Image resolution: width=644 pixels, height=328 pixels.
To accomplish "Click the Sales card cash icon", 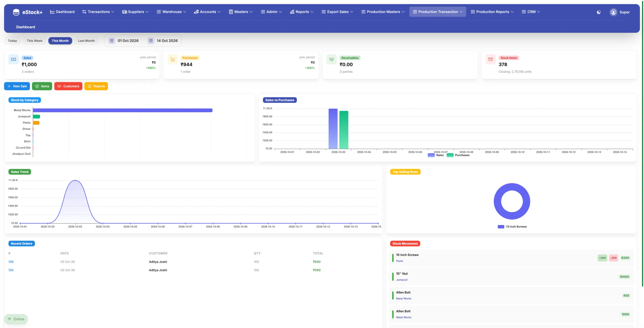I will coord(13,59).
